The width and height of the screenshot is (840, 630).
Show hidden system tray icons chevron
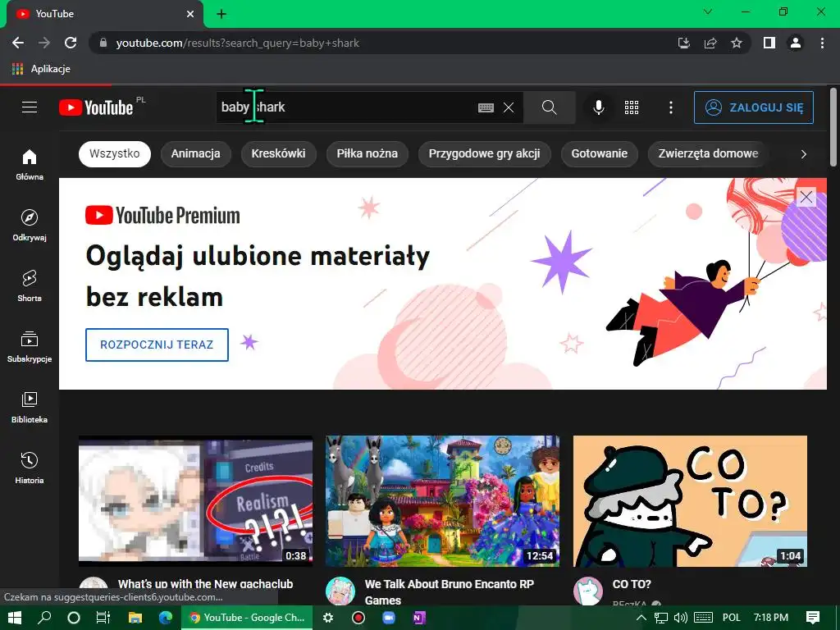point(641,618)
